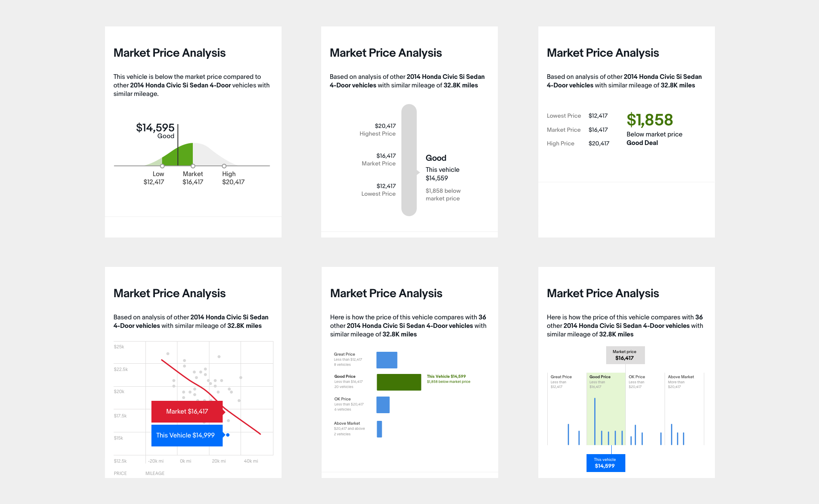Screen dimensions: 819x504
Task: Click the "High Price $20,417" table row
Action: coord(578,143)
